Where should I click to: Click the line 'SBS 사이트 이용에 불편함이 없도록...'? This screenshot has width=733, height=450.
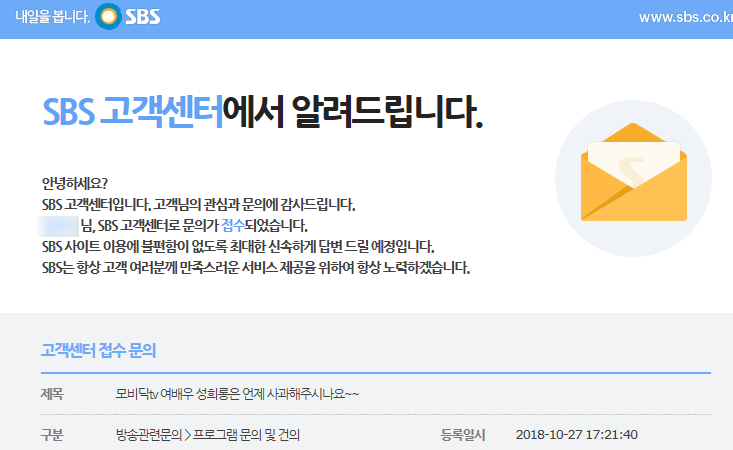point(238,247)
